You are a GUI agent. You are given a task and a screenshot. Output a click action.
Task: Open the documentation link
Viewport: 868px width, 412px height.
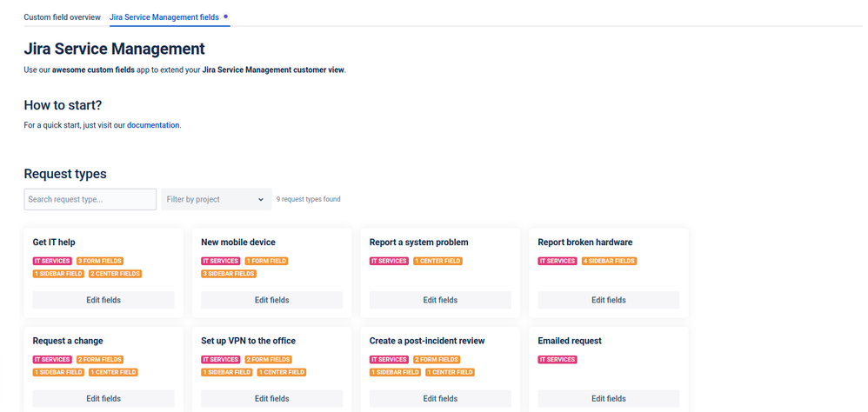pos(153,125)
